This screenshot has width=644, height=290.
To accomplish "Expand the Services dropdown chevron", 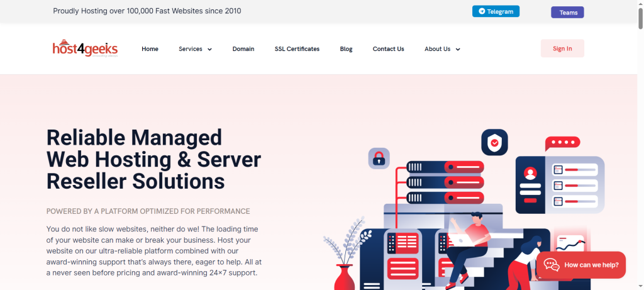I will (209, 49).
